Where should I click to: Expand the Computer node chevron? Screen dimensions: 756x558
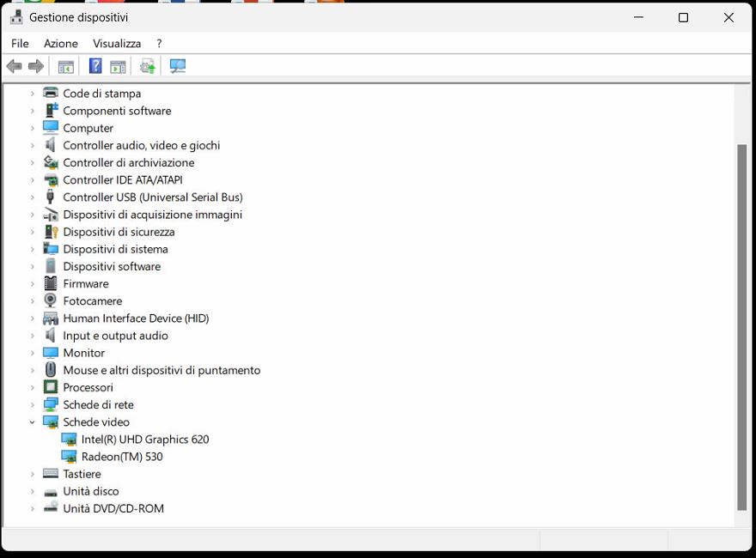tap(33, 128)
